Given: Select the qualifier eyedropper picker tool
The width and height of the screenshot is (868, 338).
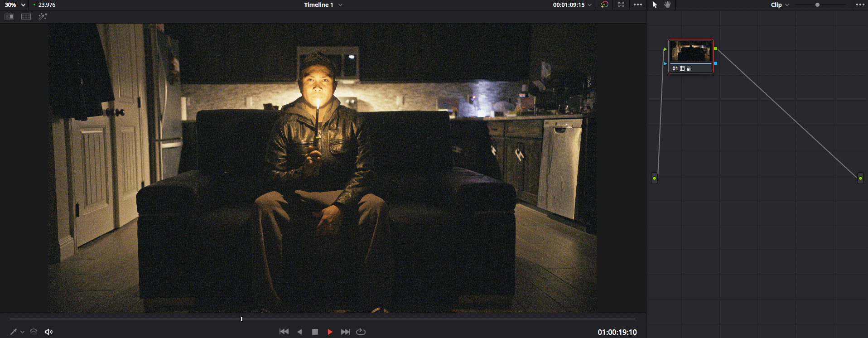Looking at the screenshot, I should point(13,332).
